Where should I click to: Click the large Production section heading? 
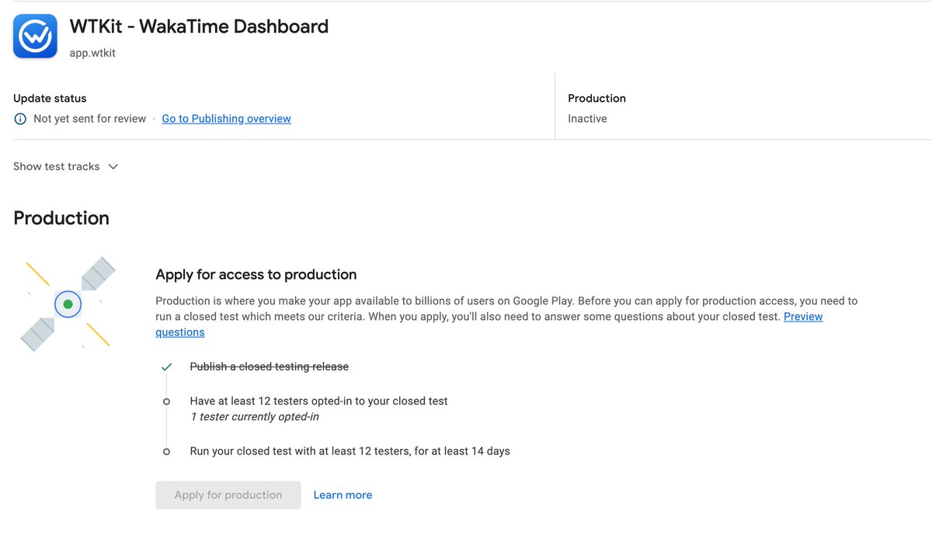pyautogui.click(x=61, y=218)
